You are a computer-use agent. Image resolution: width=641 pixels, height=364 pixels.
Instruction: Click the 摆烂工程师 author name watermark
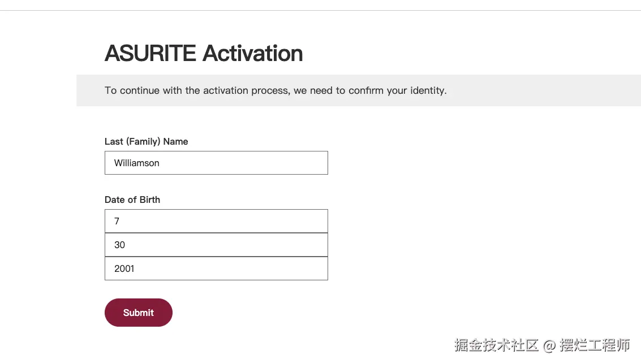pyautogui.click(x=595, y=345)
